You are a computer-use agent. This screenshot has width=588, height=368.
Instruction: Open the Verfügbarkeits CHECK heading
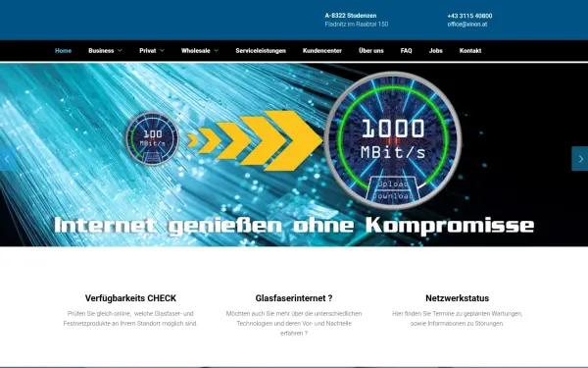coord(130,298)
